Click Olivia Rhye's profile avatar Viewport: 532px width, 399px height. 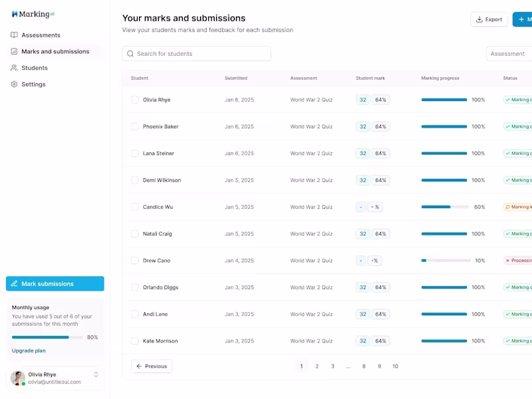[18, 378]
